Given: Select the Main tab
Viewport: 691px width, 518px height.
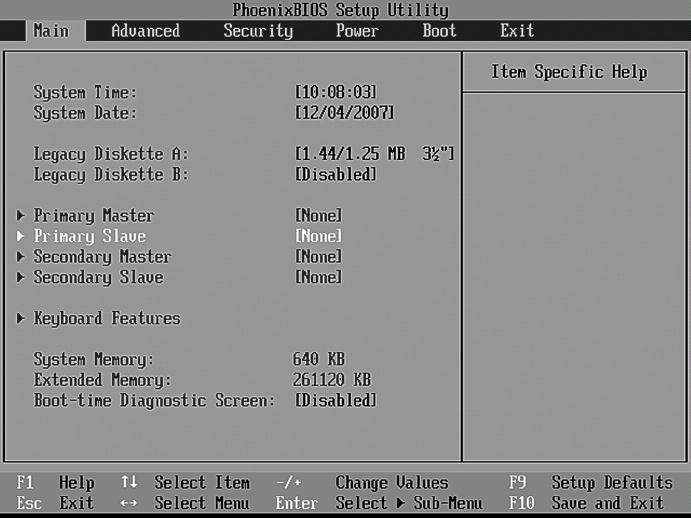Looking at the screenshot, I should (51, 31).
